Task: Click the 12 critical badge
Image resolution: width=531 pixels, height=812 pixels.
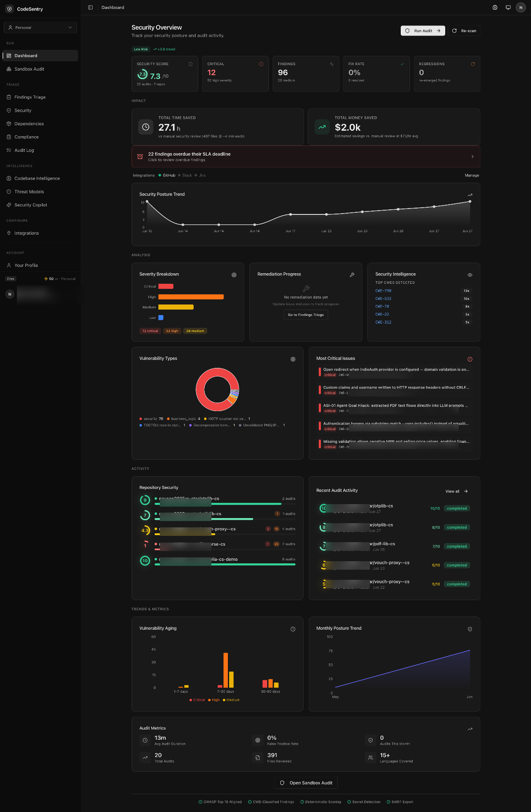Action: (x=150, y=331)
